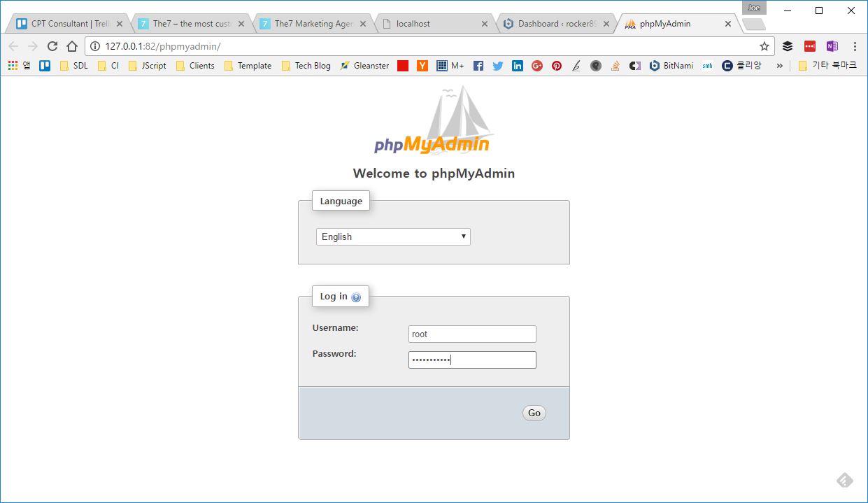Image resolution: width=868 pixels, height=503 pixels.
Task: View site information icon in address bar
Action: (95, 46)
